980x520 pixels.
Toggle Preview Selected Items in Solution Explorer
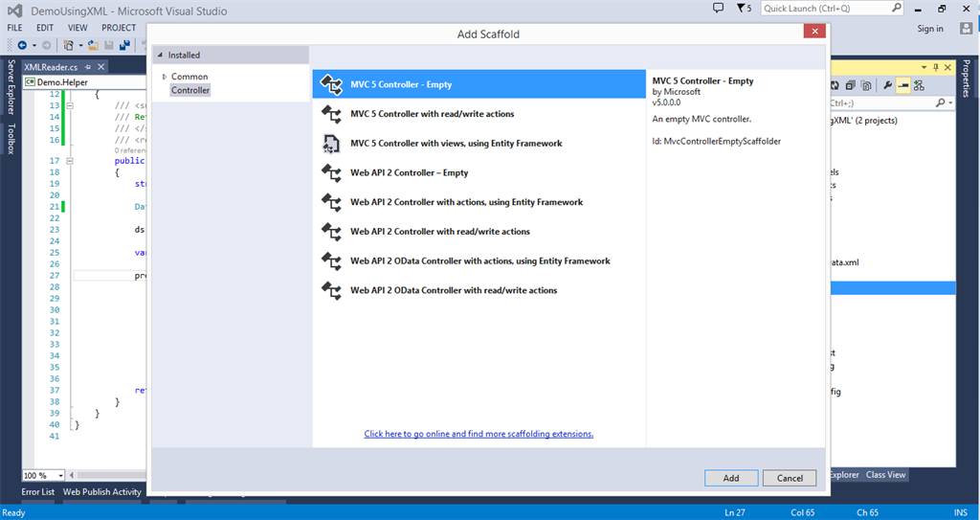903,86
